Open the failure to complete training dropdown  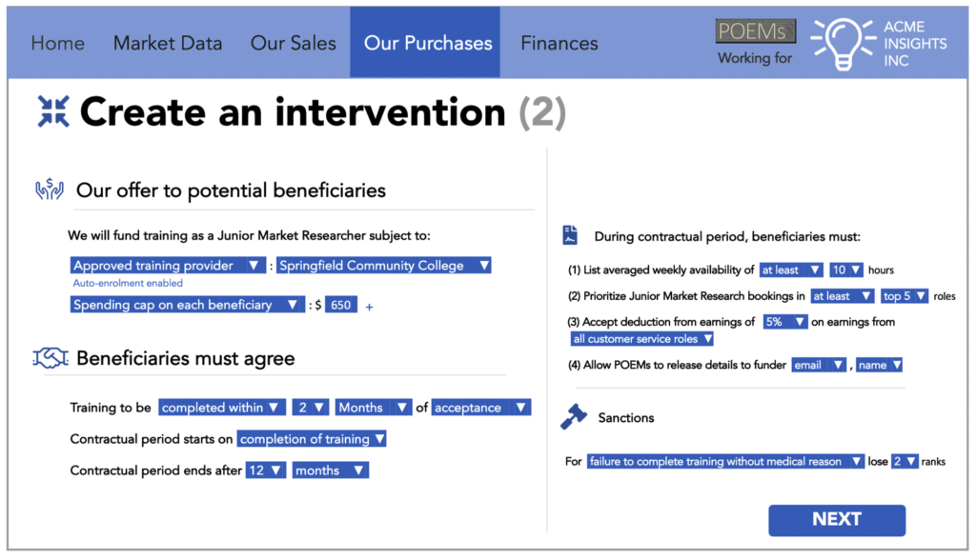point(725,461)
